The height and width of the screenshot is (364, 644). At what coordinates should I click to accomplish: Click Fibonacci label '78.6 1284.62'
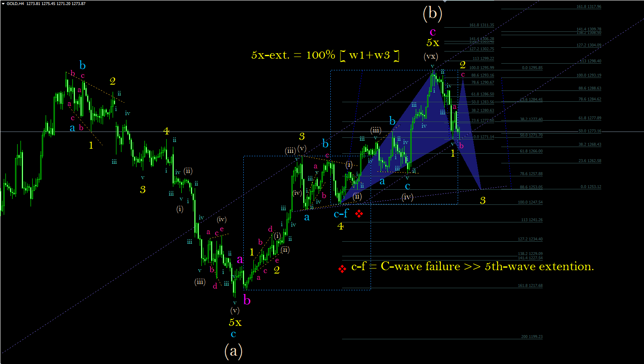tap(590, 99)
